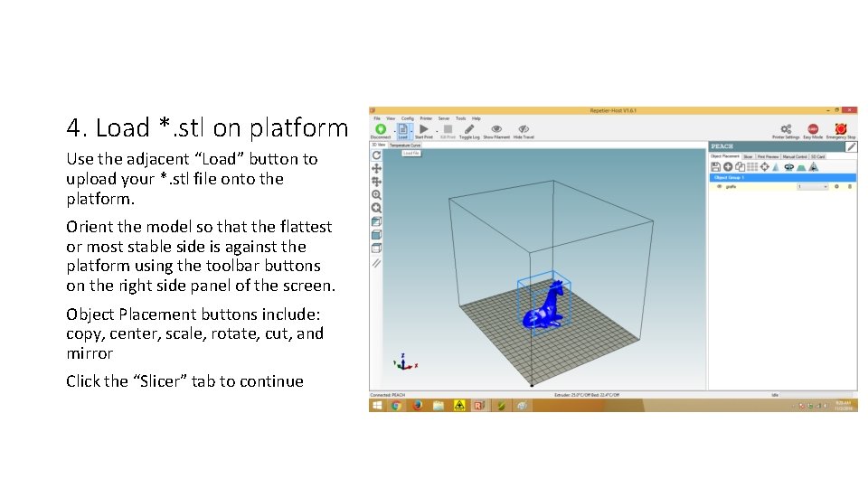This screenshot has height=488, width=868.
Task: Open the File menu
Action: (x=377, y=118)
